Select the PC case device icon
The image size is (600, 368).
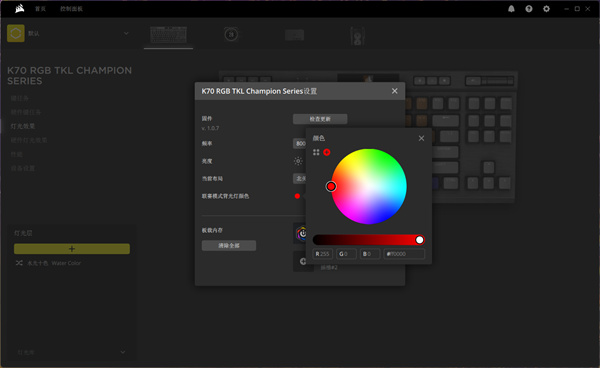357,36
